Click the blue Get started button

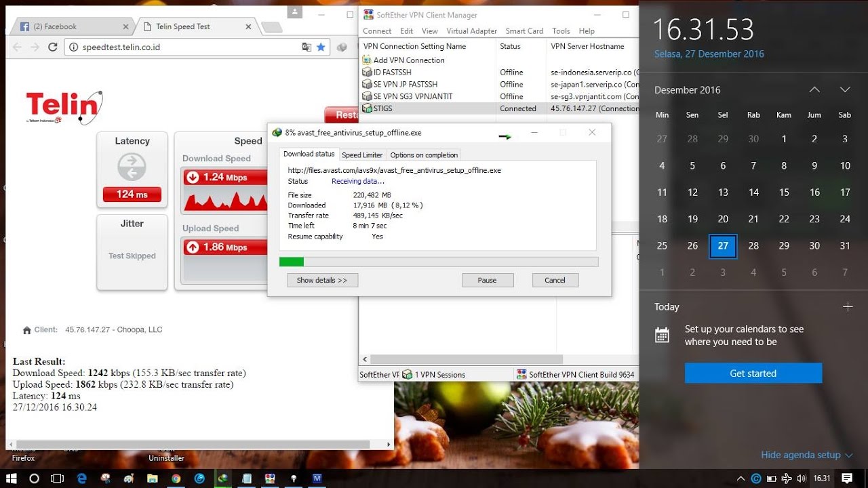click(x=753, y=373)
